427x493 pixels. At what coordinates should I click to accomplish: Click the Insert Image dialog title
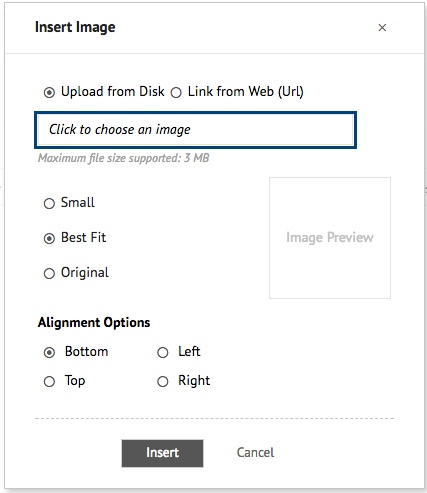coord(75,27)
